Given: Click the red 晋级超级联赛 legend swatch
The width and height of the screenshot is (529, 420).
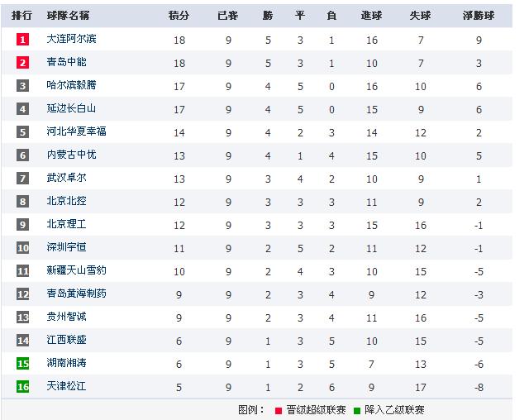Looking at the screenshot, I should 279,411.
